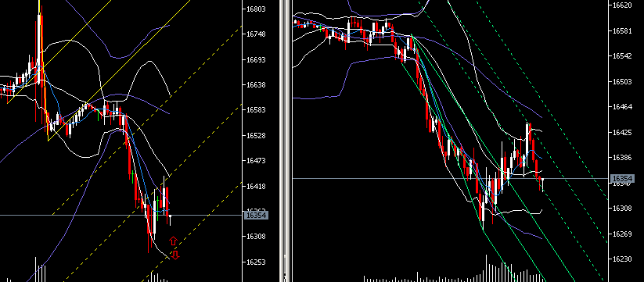Click the 16386 price label on right chart axis

click(x=622, y=158)
